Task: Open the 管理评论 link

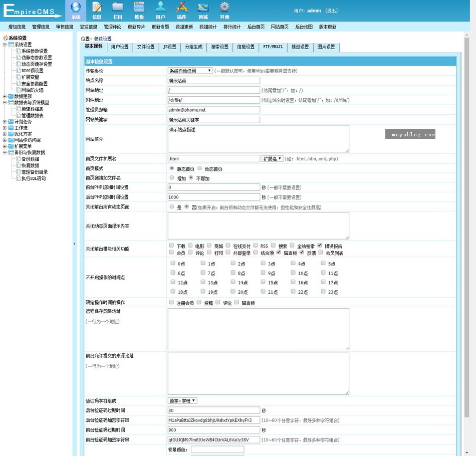Action: coord(112,27)
